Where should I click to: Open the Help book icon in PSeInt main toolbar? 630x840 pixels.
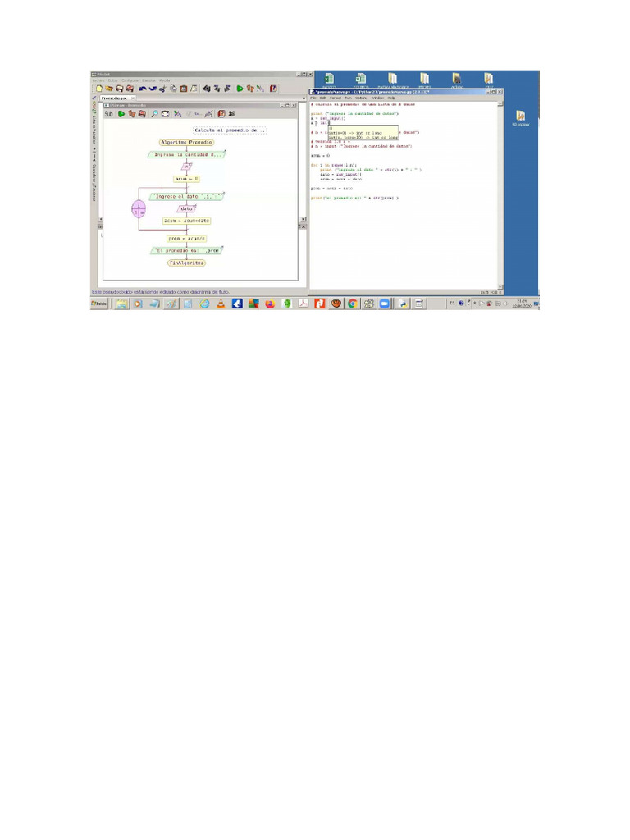point(273,89)
